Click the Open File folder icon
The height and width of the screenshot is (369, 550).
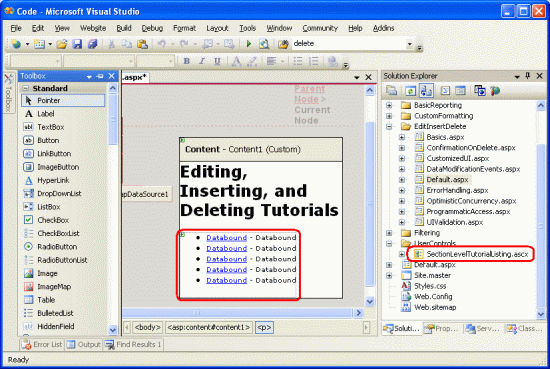pos(62,44)
